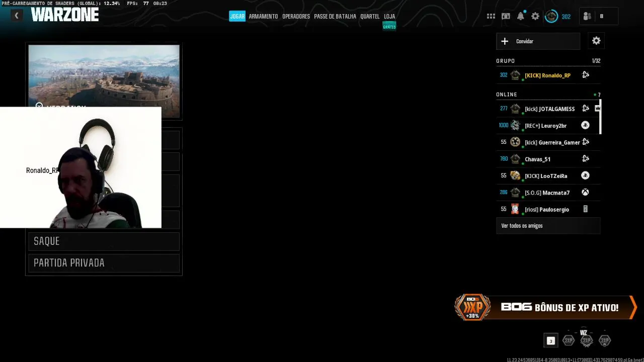644x362 pixels.
Task: Select group member [KICK] Ronaldo_RP
Action: tap(548, 75)
